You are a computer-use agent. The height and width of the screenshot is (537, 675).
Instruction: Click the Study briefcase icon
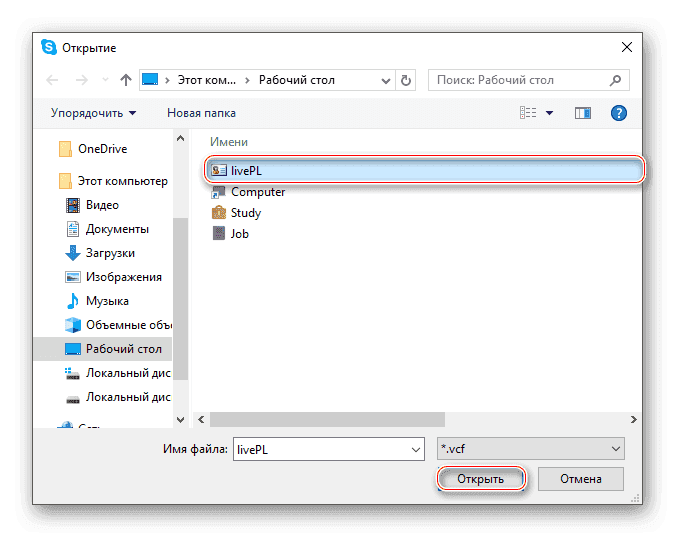pyautogui.click(x=219, y=213)
